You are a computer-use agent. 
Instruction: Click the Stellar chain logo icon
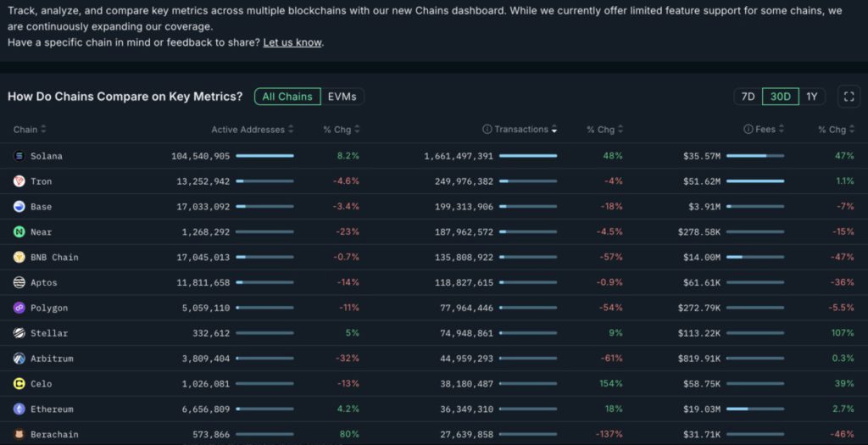tap(19, 333)
